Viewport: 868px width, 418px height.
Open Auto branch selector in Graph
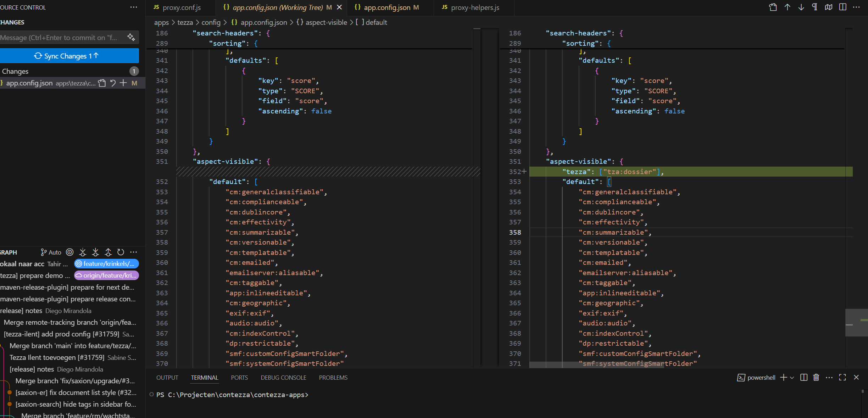(x=51, y=252)
